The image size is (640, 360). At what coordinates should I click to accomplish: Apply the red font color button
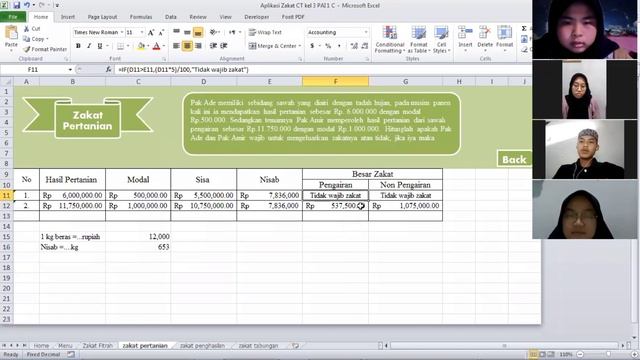tap(156, 46)
